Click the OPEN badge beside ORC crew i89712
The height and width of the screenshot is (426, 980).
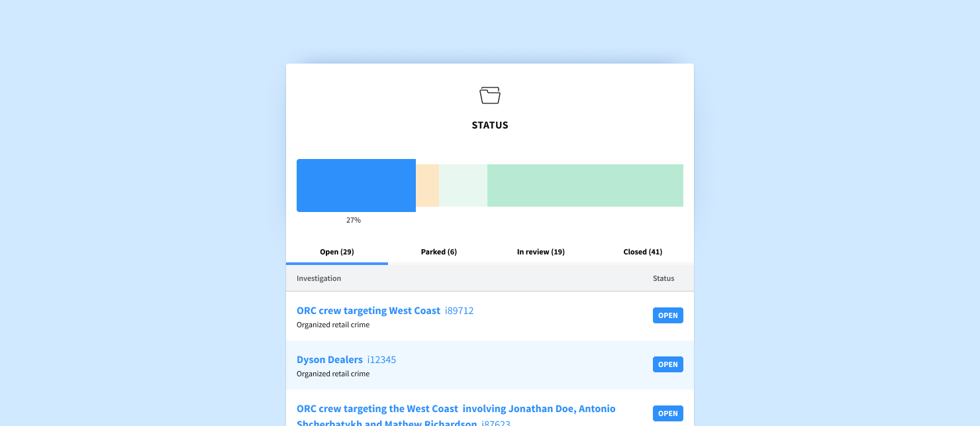[668, 315]
